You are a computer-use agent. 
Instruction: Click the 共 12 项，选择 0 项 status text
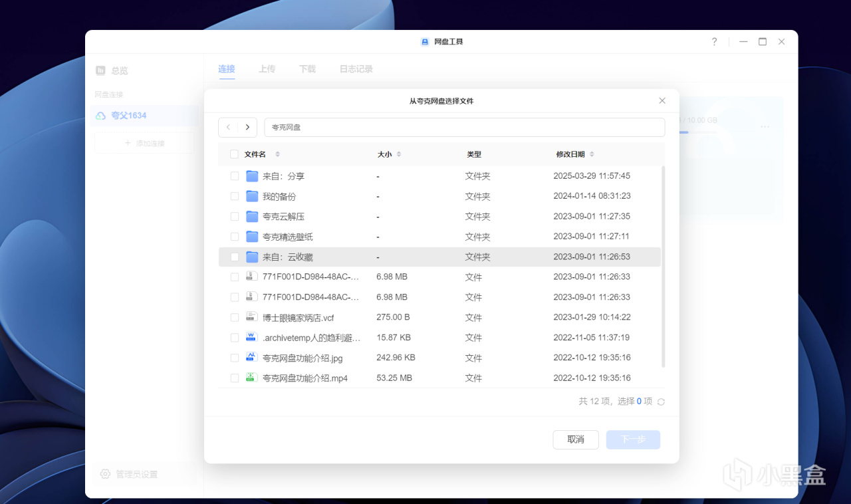point(616,402)
